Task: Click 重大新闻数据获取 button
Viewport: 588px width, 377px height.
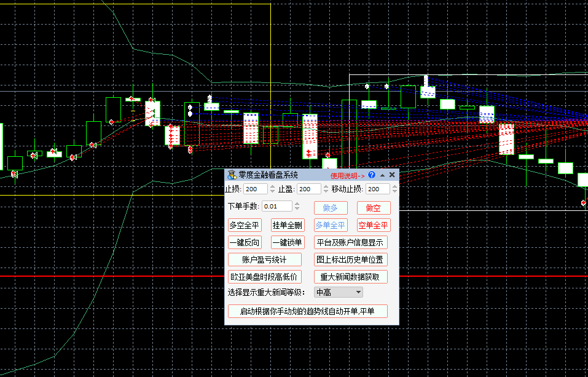Action: (x=350, y=277)
